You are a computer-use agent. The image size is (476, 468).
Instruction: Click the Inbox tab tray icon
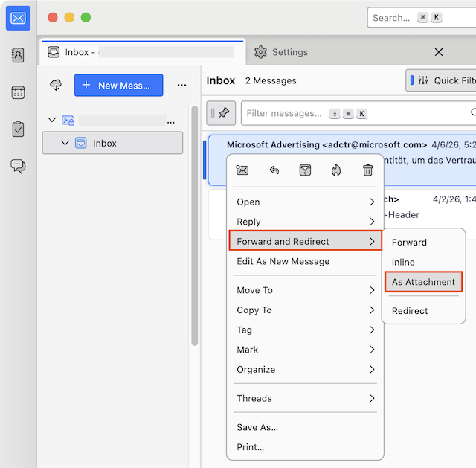pos(54,52)
